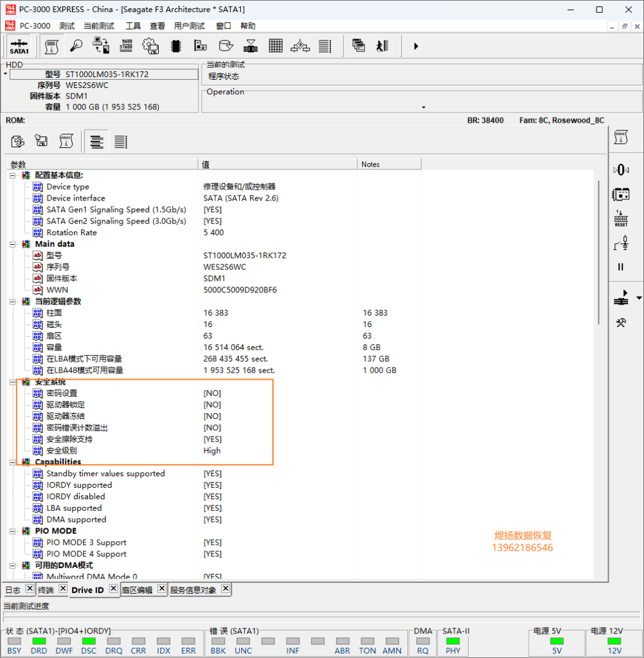Open the HDD model dropdown arrow
The image size is (644, 658).
click(x=5, y=75)
